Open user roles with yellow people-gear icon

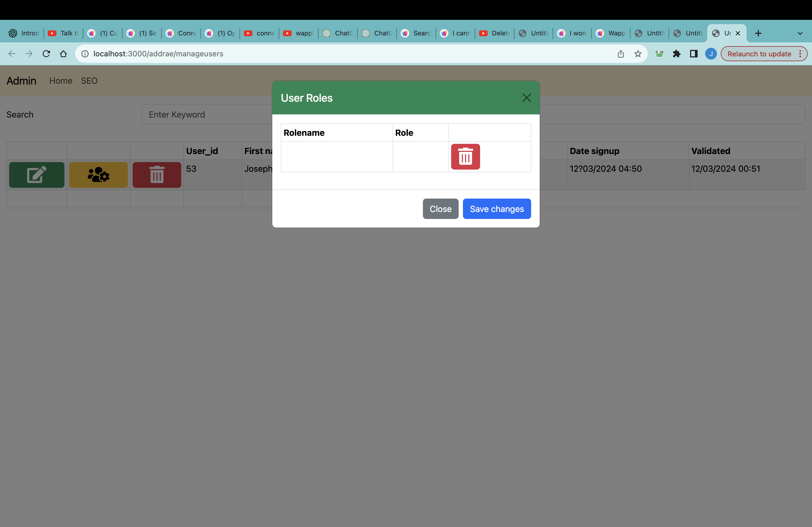point(98,174)
